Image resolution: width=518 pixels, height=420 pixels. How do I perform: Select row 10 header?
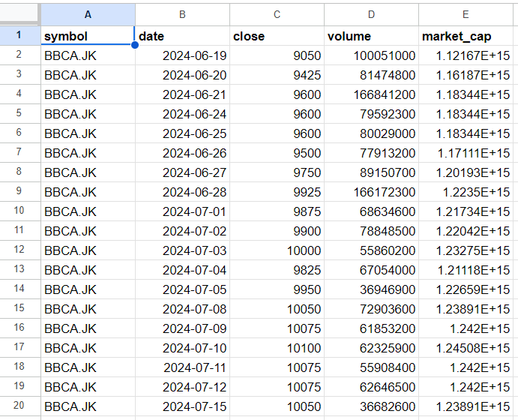point(19,211)
